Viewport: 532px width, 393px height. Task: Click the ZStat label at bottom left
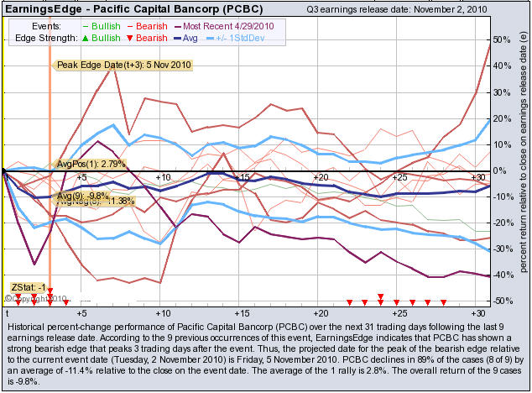(25, 288)
